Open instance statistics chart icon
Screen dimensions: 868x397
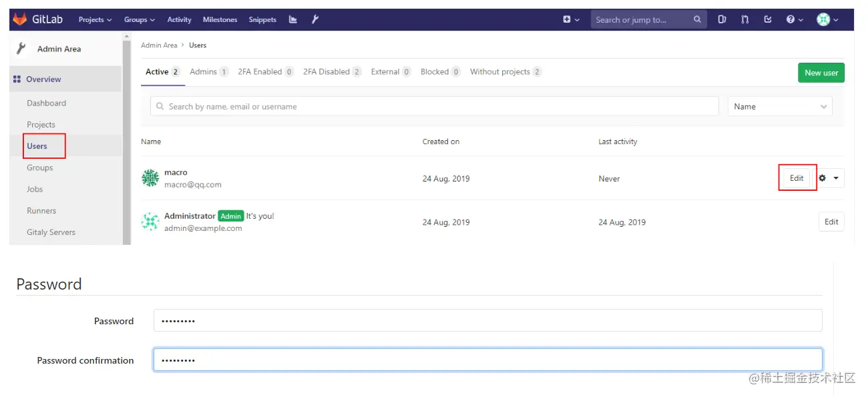(x=292, y=19)
